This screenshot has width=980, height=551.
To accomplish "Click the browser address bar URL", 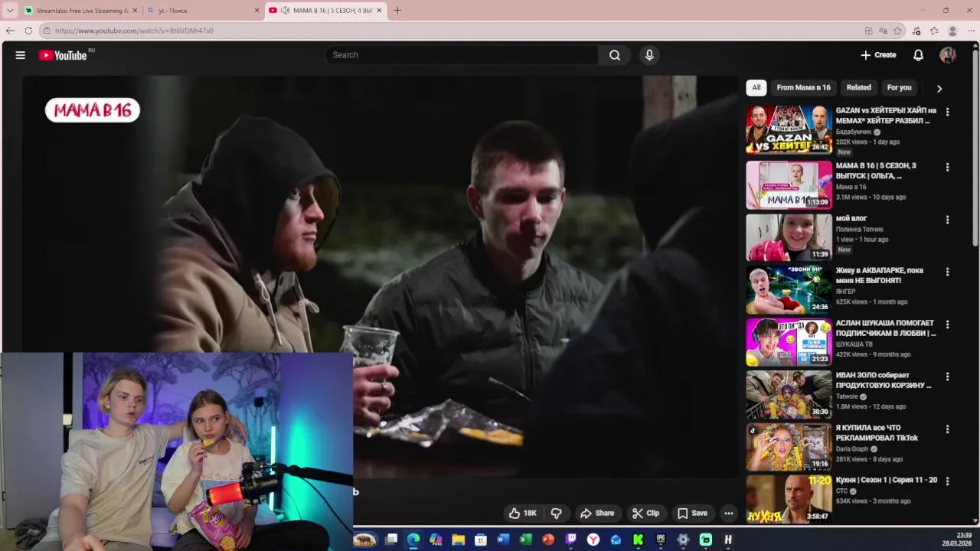I will click(134, 31).
